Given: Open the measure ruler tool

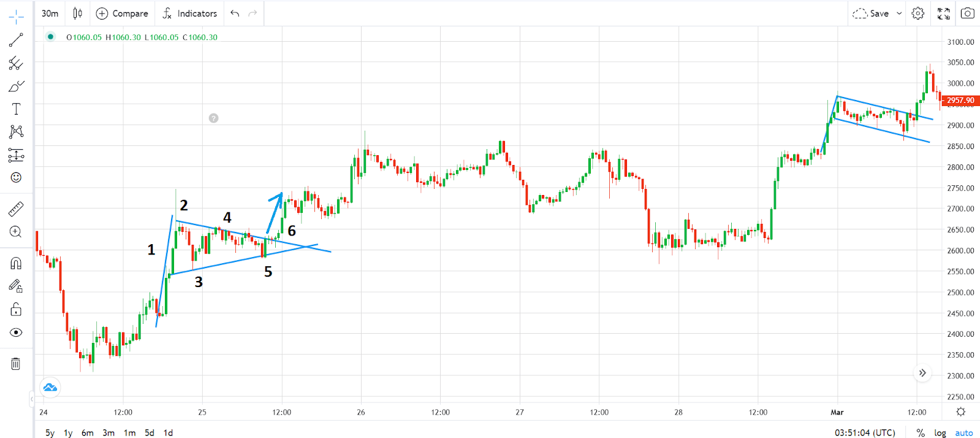Looking at the screenshot, I should coord(16,209).
